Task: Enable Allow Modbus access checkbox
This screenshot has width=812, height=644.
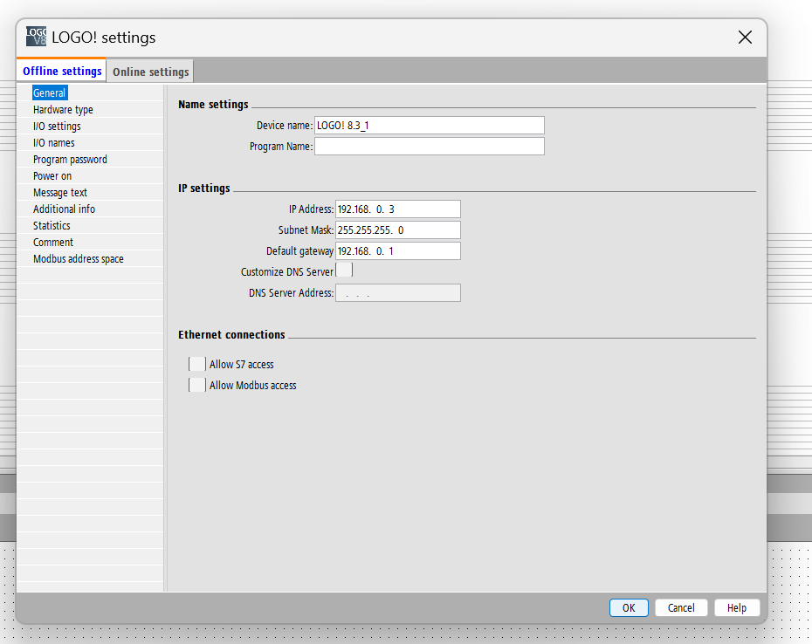Action: pyautogui.click(x=197, y=385)
